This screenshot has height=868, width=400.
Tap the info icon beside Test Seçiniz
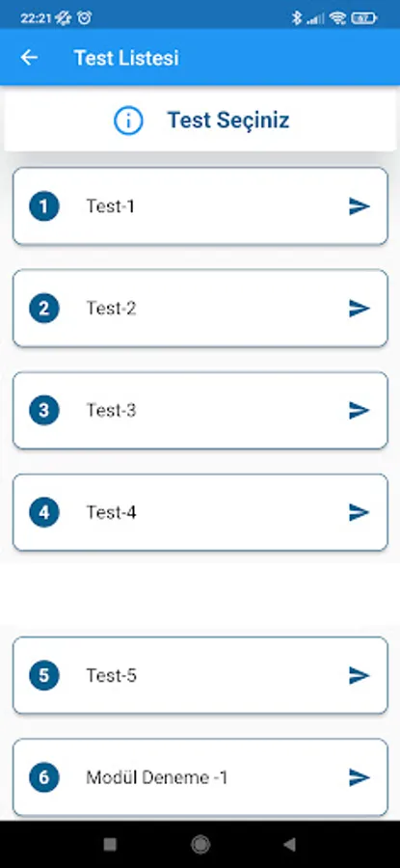coord(128,121)
